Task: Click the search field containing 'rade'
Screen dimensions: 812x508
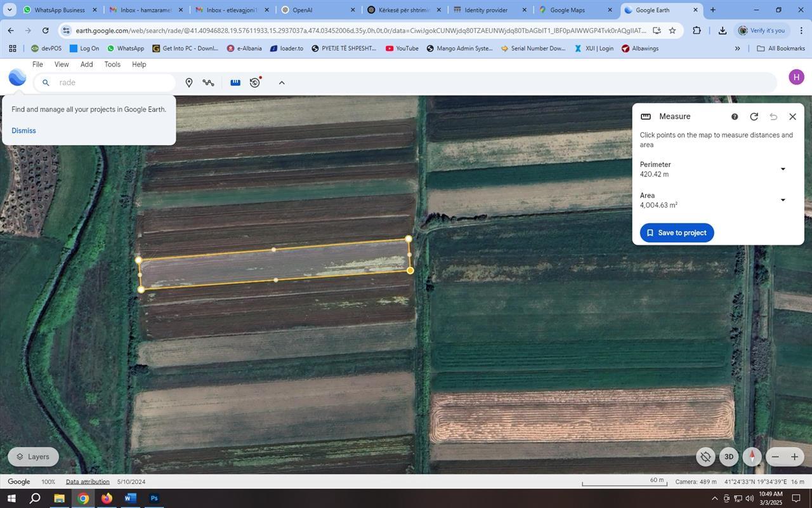Action: [111, 83]
